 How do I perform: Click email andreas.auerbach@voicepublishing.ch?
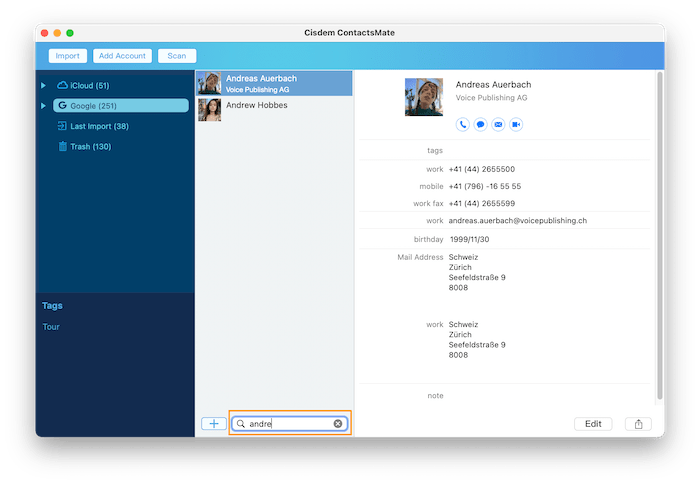(518, 221)
